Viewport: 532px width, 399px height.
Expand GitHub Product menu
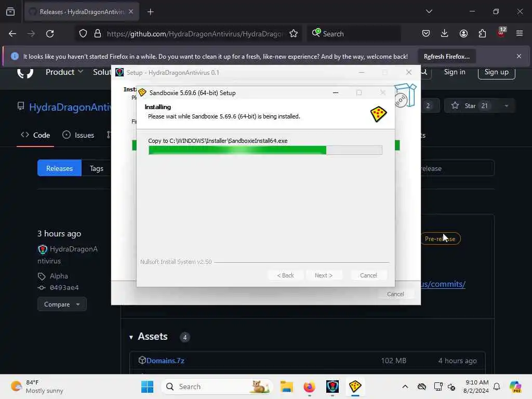pos(64,72)
